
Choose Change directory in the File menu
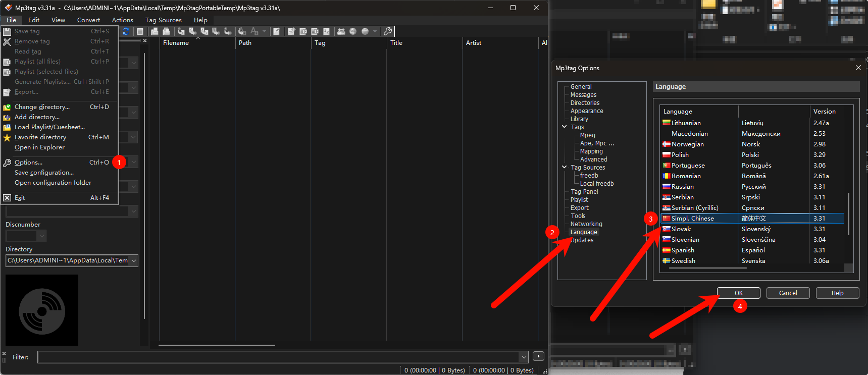pyautogui.click(x=42, y=107)
